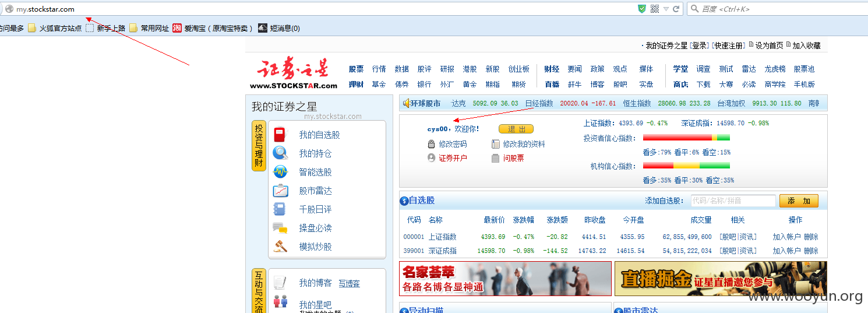Image resolution: width=868 pixels, height=313 pixels.
Task: Click the 股市雷达 chart icon
Action: point(280,191)
